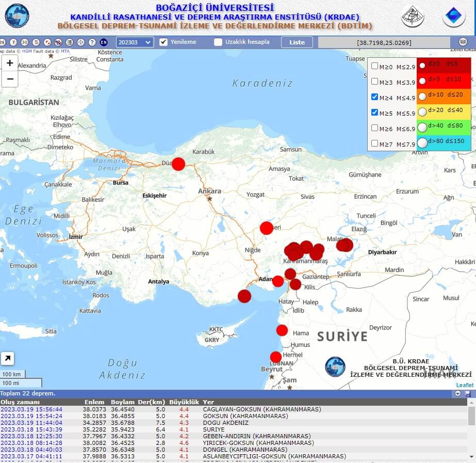The height and width of the screenshot is (463, 476).
Task: Toggle the layers menu icon at top right
Action: click(463, 42)
